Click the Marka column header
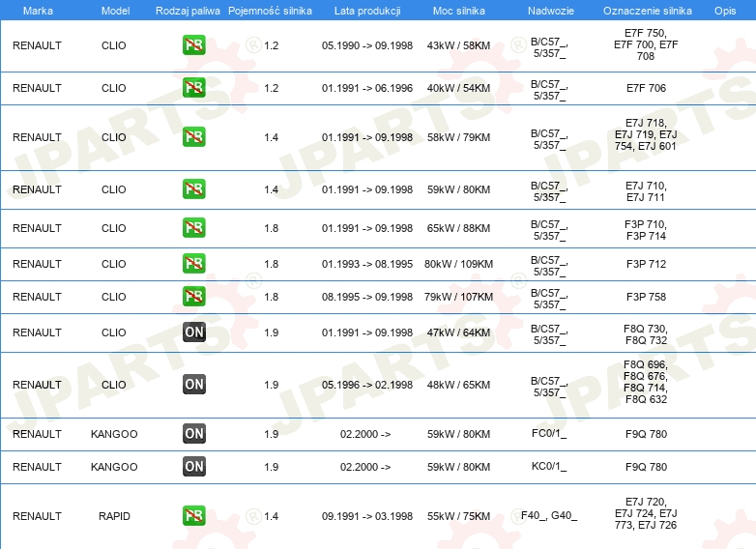This screenshot has height=549, width=756. point(38,11)
